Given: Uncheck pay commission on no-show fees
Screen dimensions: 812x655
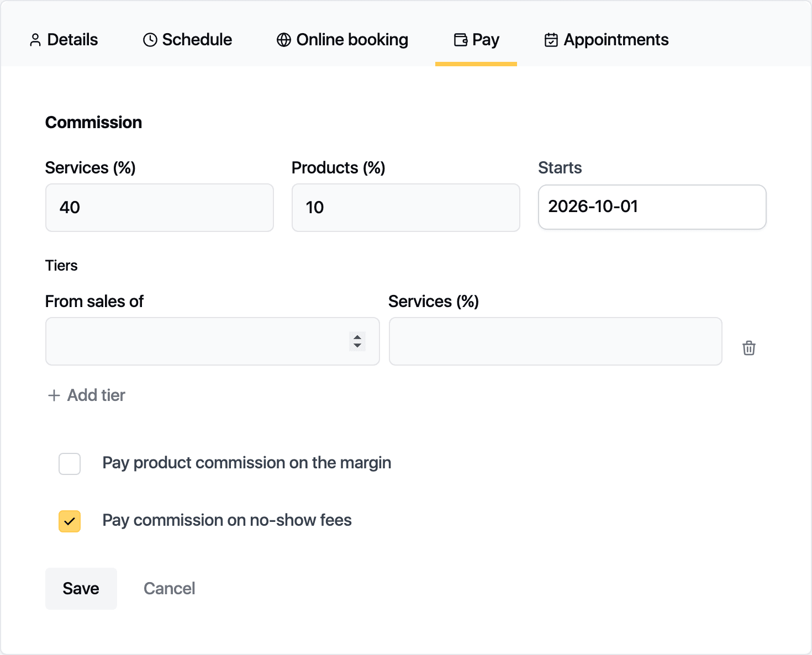Looking at the screenshot, I should (x=70, y=521).
